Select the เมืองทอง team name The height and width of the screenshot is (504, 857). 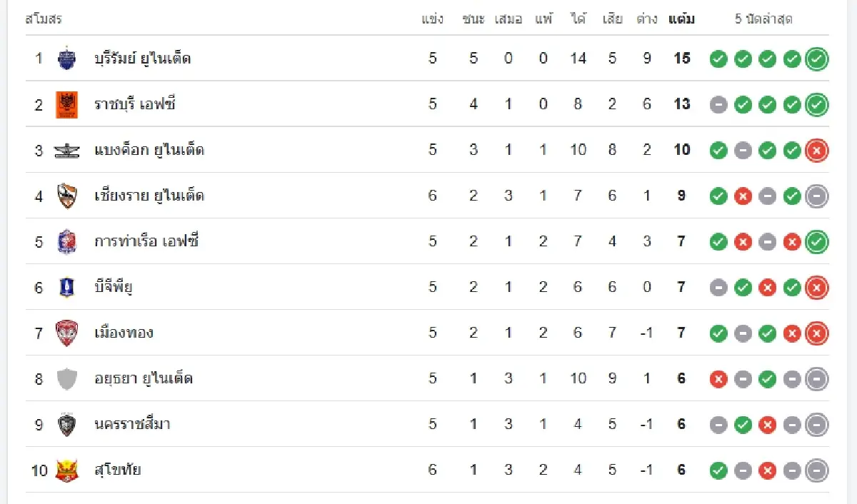pyautogui.click(x=124, y=333)
